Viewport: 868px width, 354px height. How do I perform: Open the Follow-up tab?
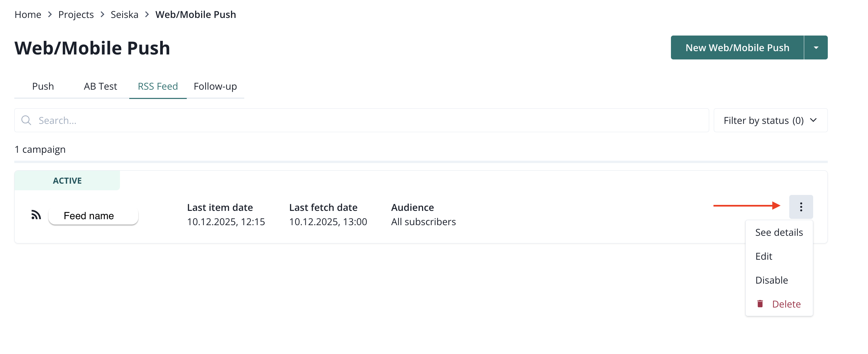coord(215,87)
